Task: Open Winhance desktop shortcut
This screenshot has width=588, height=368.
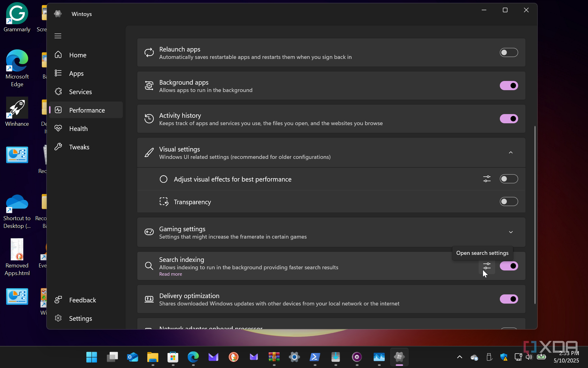Action: coord(17,112)
